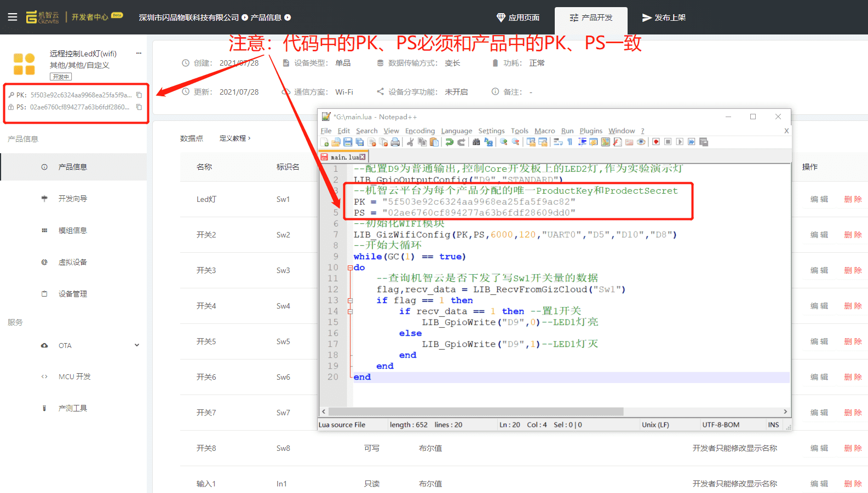Click the Notepad++ horizontal scrollbar thumb
Image resolution: width=868 pixels, height=493 pixels.
tap(476, 411)
